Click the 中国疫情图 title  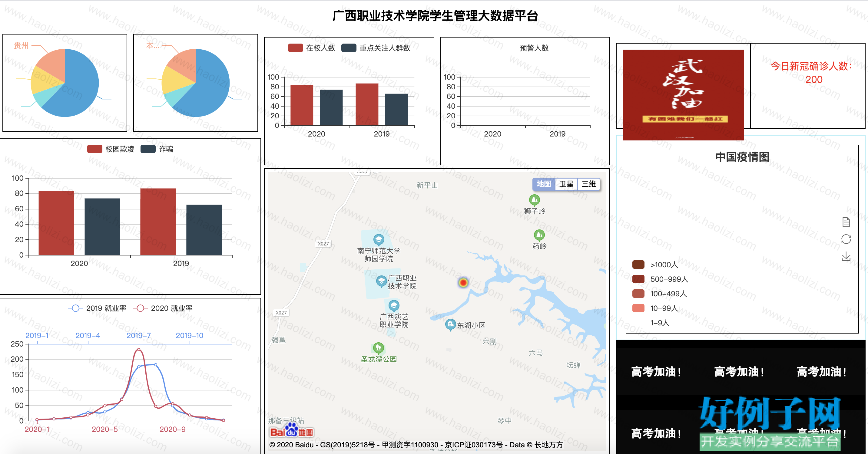[x=742, y=157]
